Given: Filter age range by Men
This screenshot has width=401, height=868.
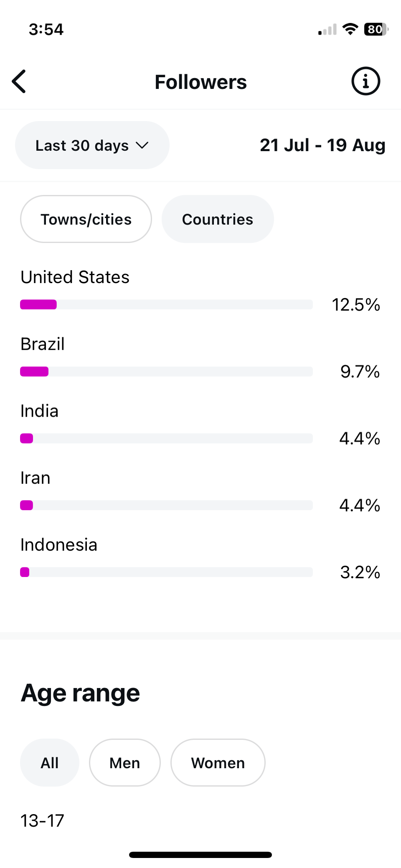Looking at the screenshot, I should (124, 763).
